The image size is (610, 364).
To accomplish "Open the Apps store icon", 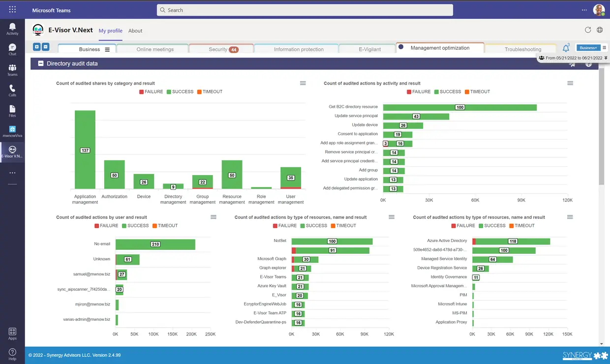I will [x=12, y=334].
